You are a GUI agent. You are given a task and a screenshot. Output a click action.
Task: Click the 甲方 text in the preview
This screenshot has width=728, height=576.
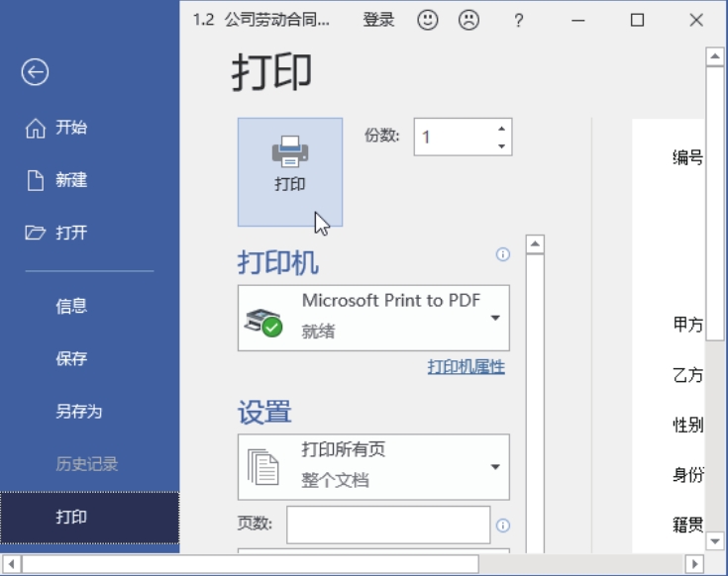[688, 325]
